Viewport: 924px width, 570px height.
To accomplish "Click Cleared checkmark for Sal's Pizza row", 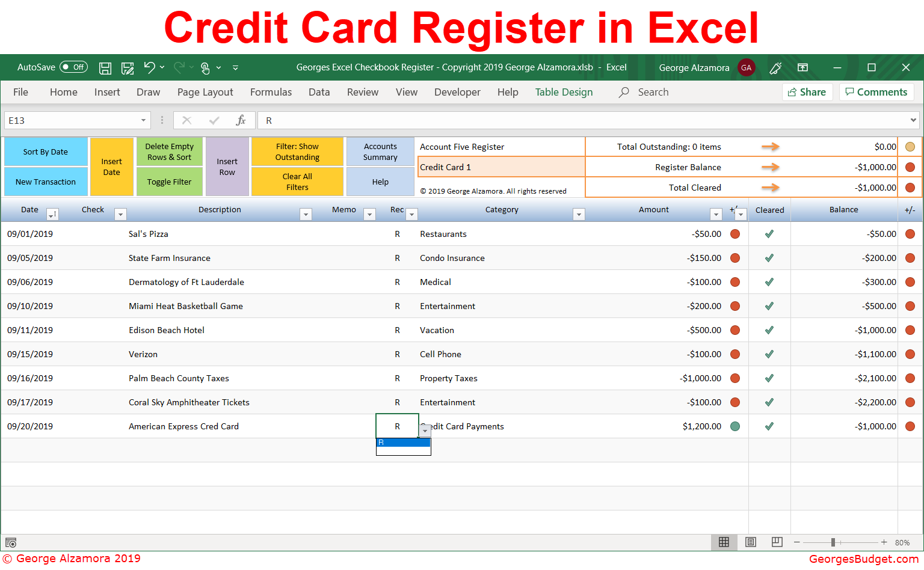I will click(x=769, y=234).
